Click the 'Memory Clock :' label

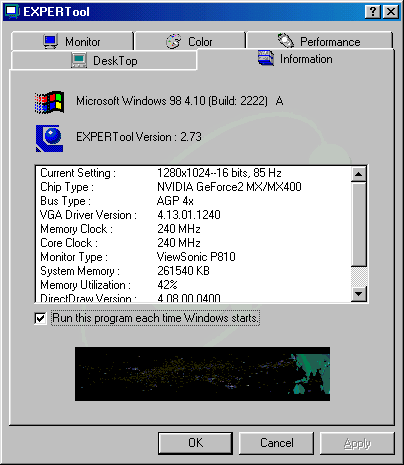76,229
